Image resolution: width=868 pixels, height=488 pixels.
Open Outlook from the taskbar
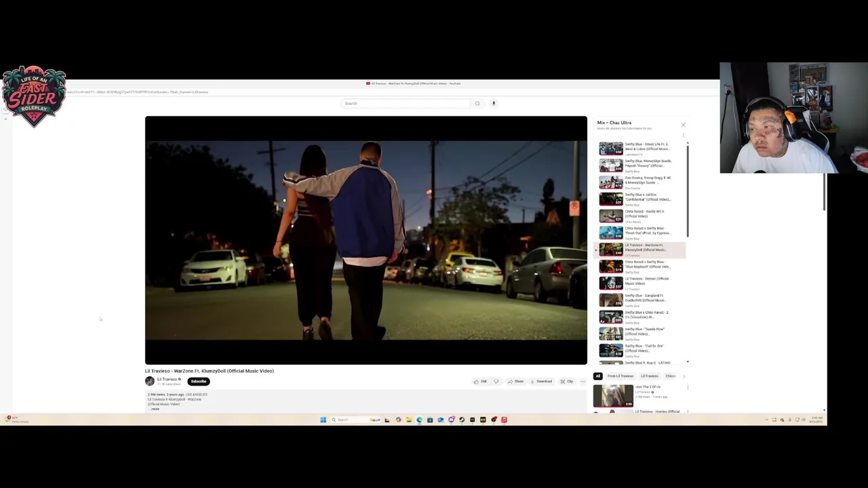[x=441, y=420]
